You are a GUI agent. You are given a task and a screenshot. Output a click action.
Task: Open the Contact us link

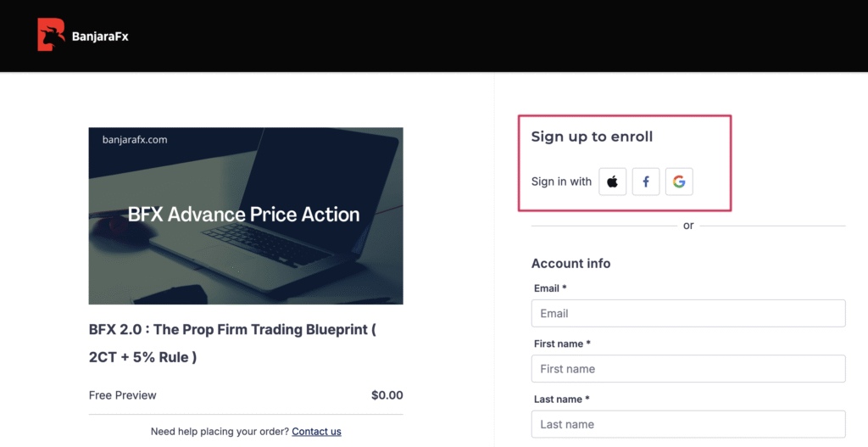pyautogui.click(x=316, y=432)
